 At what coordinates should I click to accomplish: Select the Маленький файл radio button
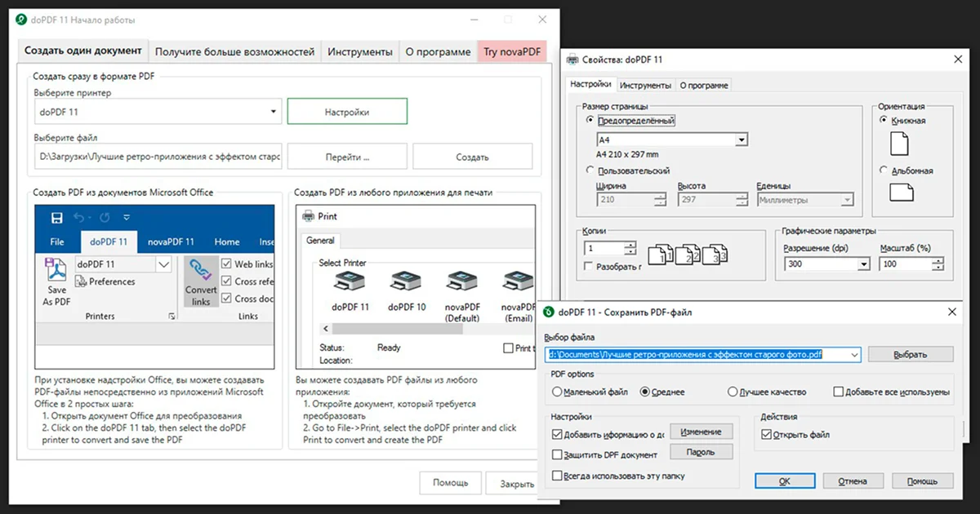pyautogui.click(x=557, y=392)
